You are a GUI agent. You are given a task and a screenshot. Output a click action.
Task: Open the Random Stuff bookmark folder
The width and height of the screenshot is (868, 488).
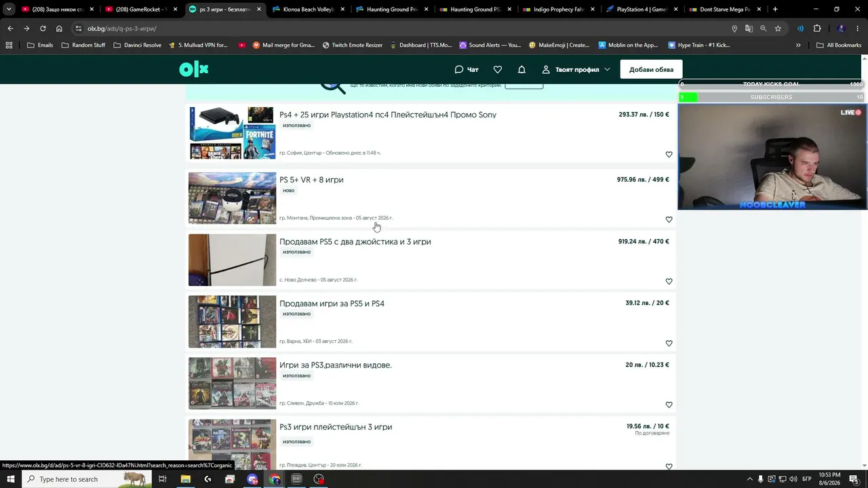coord(83,45)
